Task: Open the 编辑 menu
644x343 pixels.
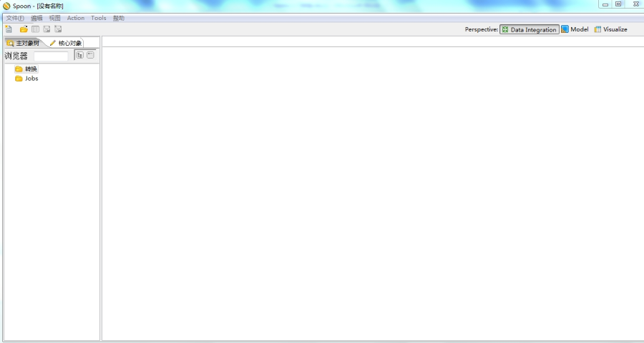Action: coord(36,18)
